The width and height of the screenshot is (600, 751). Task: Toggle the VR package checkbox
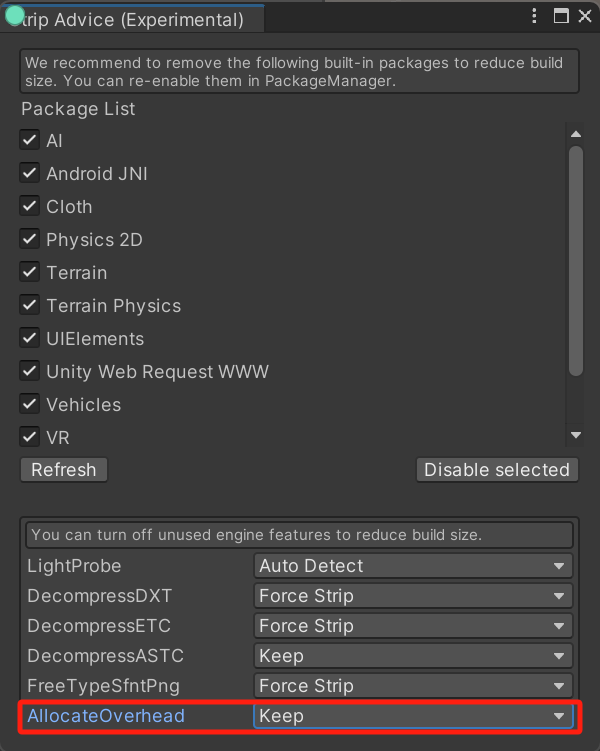[x=30, y=437]
